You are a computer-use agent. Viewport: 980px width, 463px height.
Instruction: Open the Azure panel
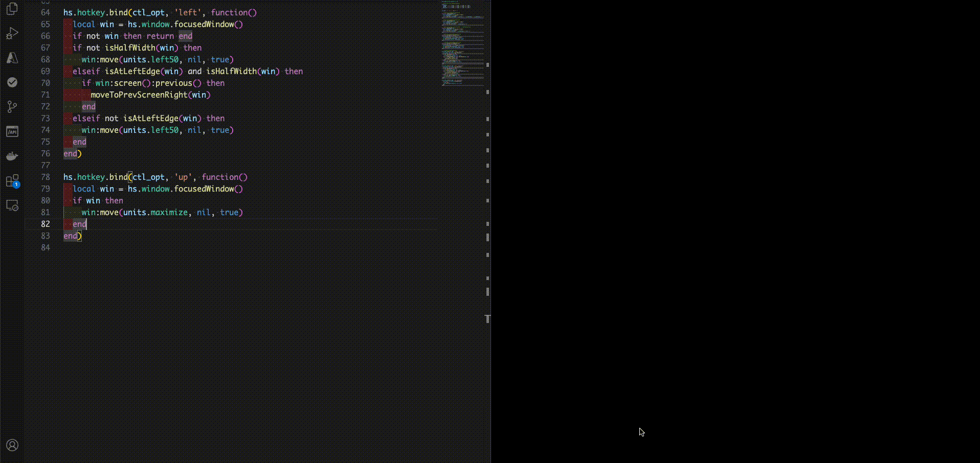12,58
